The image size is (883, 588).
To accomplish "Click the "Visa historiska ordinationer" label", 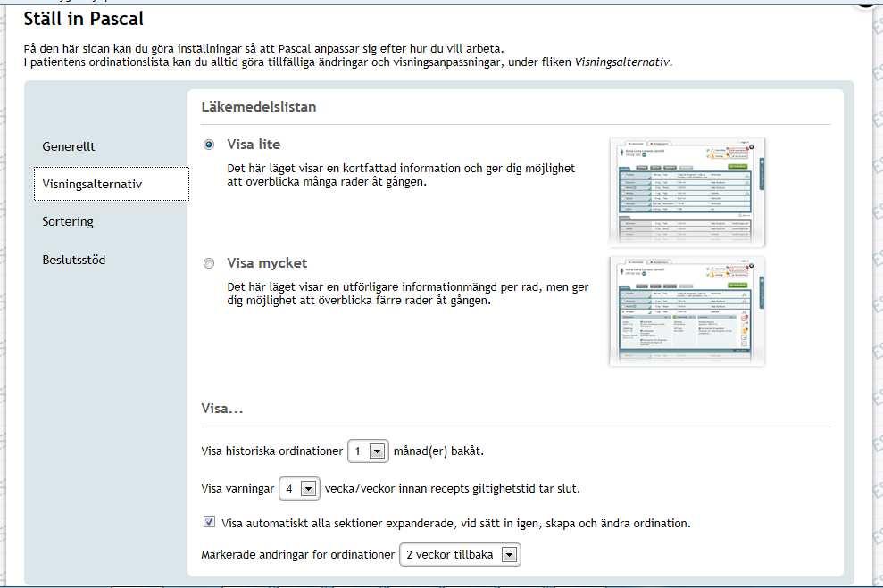I will pyautogui.click(x=272, y=451).
